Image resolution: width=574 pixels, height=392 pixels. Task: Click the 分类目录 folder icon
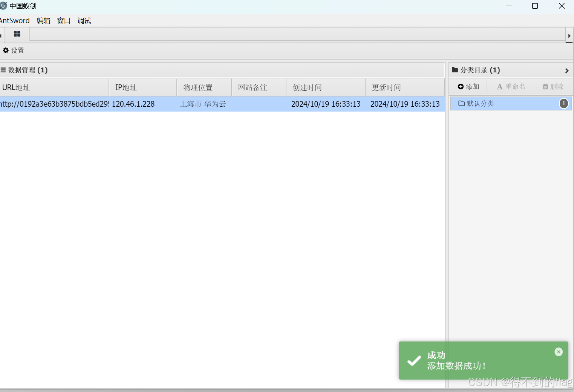pyautogui.click(x=455, y=70)
